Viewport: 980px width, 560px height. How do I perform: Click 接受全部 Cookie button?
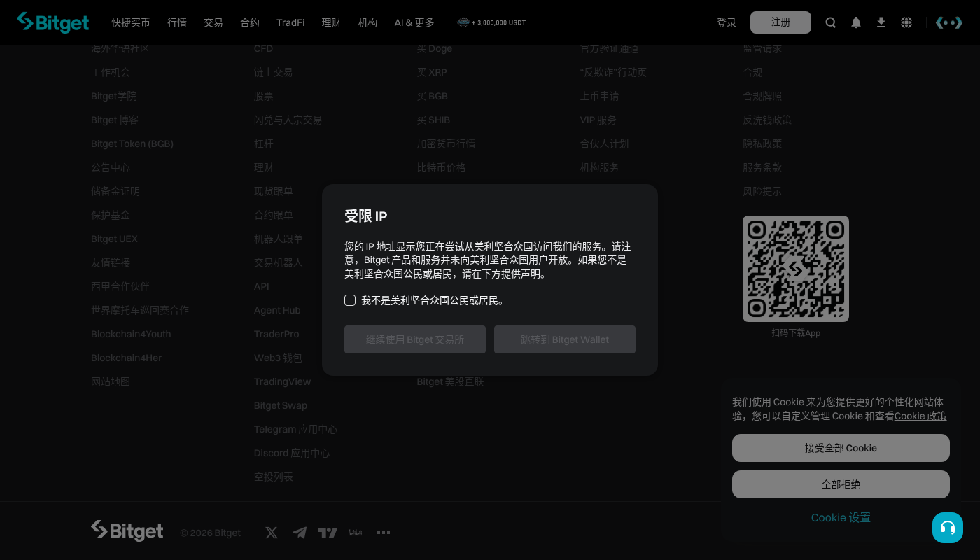(x=841, y=448)
